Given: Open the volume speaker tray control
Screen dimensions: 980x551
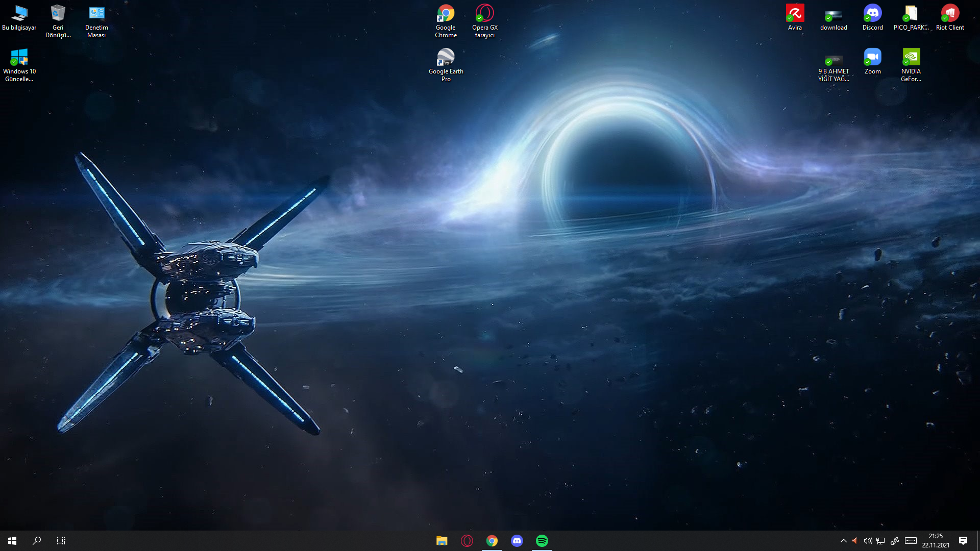Looking at the screenshot, I should pos(868,541).
